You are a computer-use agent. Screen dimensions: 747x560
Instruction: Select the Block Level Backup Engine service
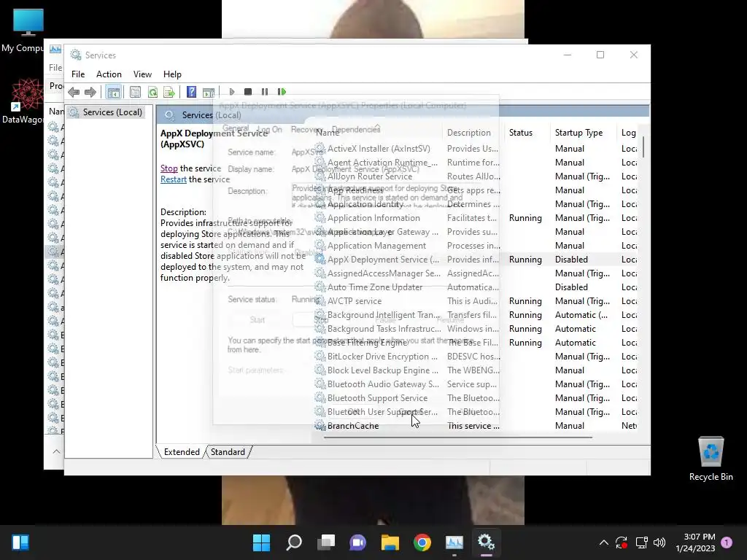click(476, 370)
